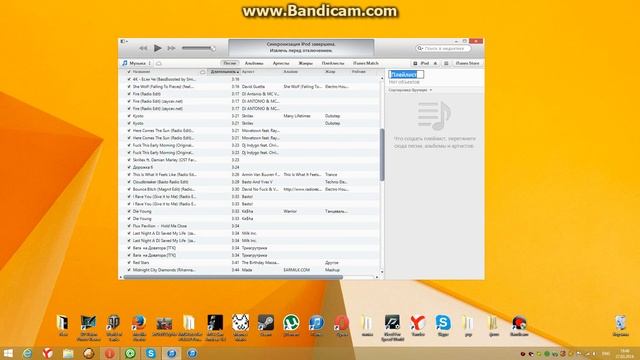Go to the iTunes Store
640x360 pixels.
point(467,63)
